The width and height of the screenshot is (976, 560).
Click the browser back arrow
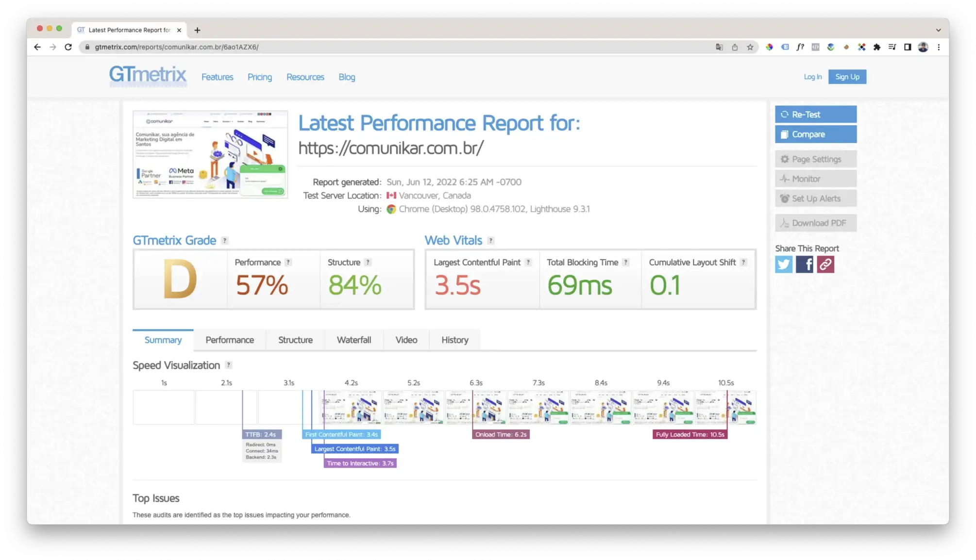coord(37,47)
